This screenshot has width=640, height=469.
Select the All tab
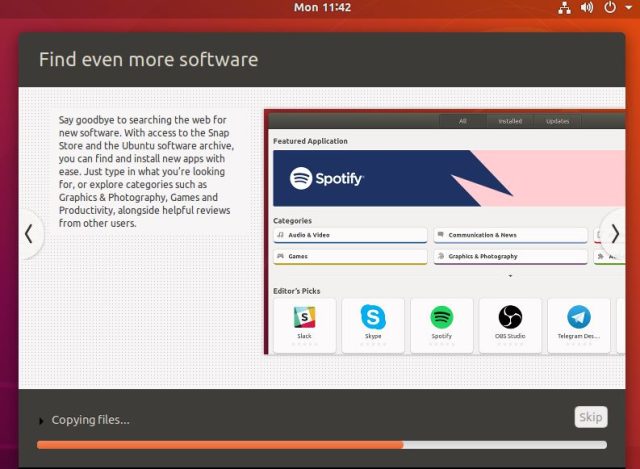[463, 121]
